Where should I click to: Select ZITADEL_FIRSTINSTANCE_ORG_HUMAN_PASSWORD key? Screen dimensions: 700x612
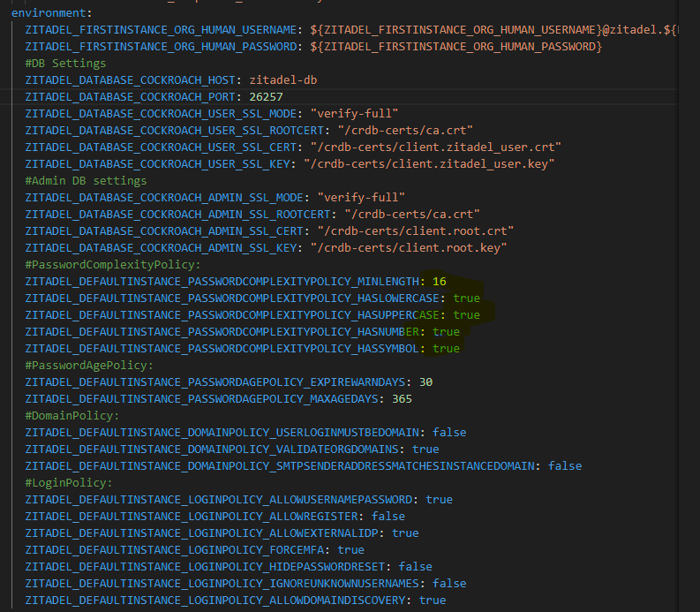[161, 47]
